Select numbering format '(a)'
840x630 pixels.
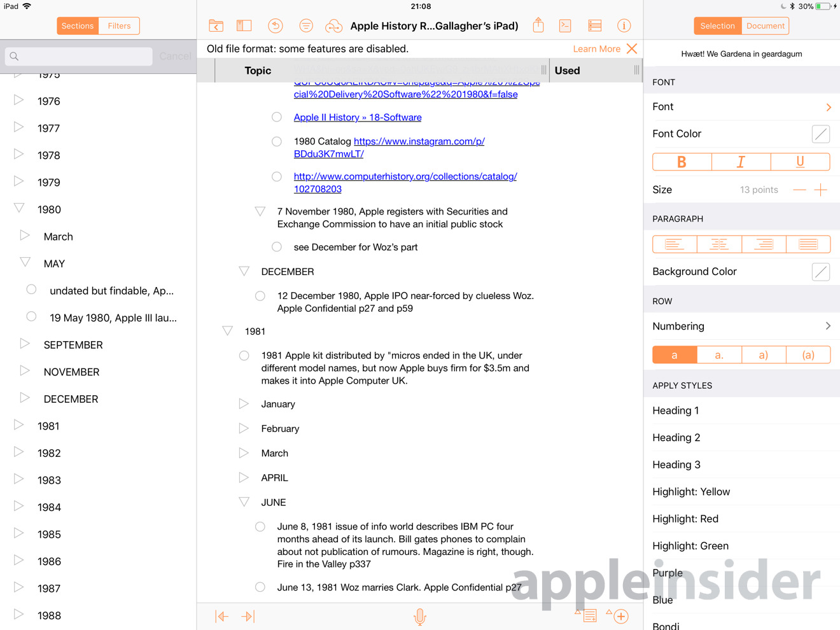pyautogui.click(x=808, y=355)
